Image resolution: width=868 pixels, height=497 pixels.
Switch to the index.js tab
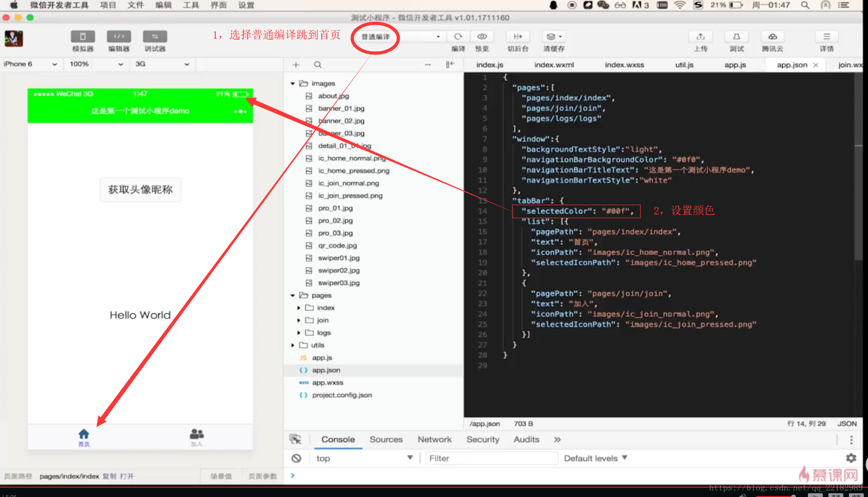[x=490, y=65]
